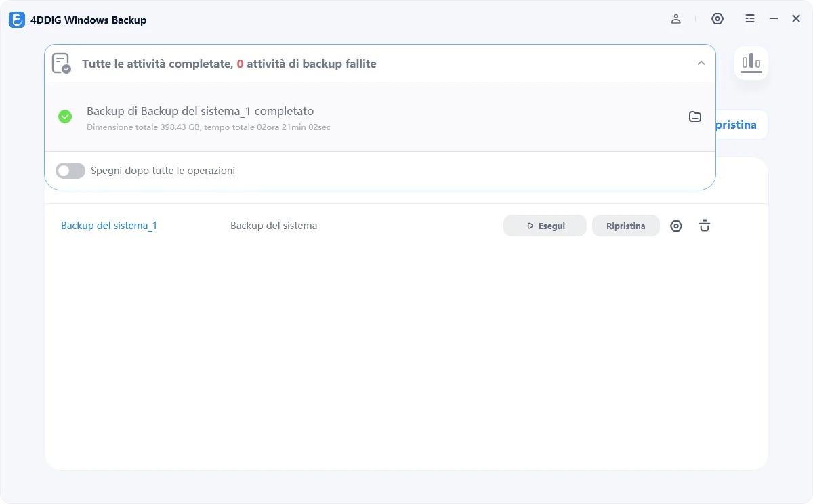Image resolution: width=813 pixels, height=504 pixels.
Task: Open the application settings gear
Action: [717, 19]
